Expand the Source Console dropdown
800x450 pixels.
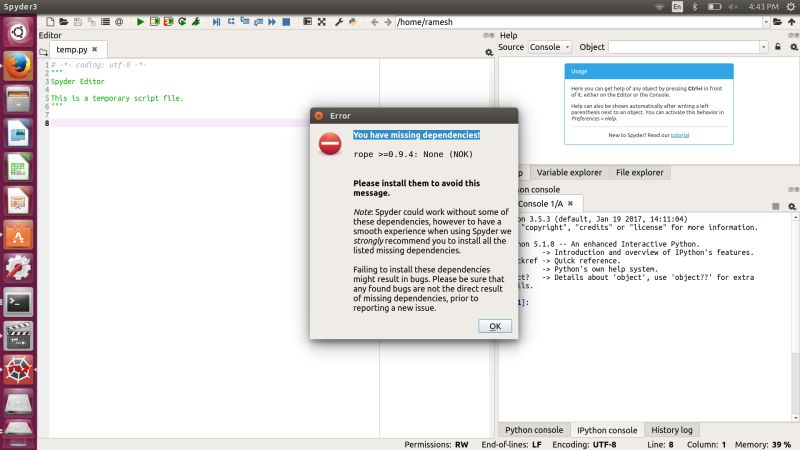pyautogui.click(x=549, y=47)
